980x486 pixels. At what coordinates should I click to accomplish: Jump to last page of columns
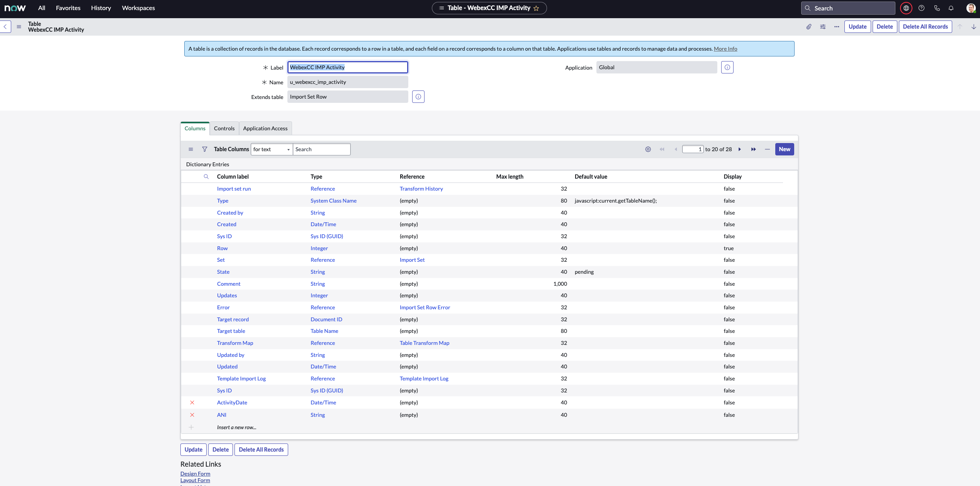tap(754, 149)
